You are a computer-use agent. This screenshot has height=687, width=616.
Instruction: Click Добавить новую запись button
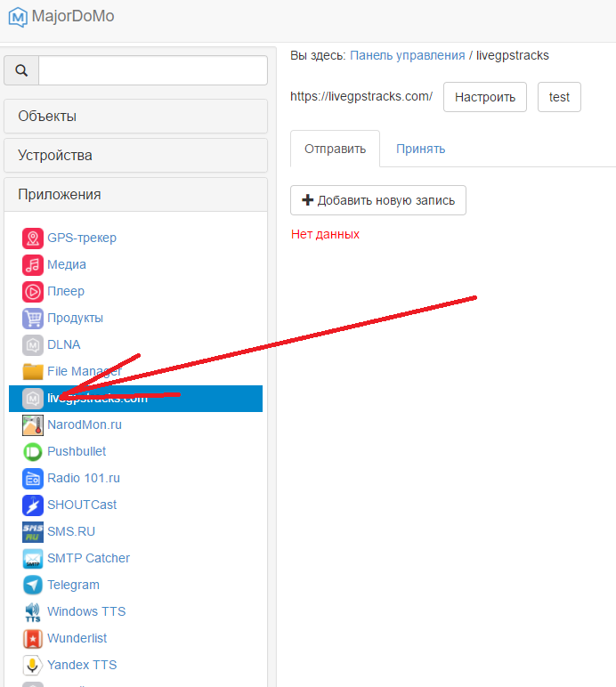point(378,200)
